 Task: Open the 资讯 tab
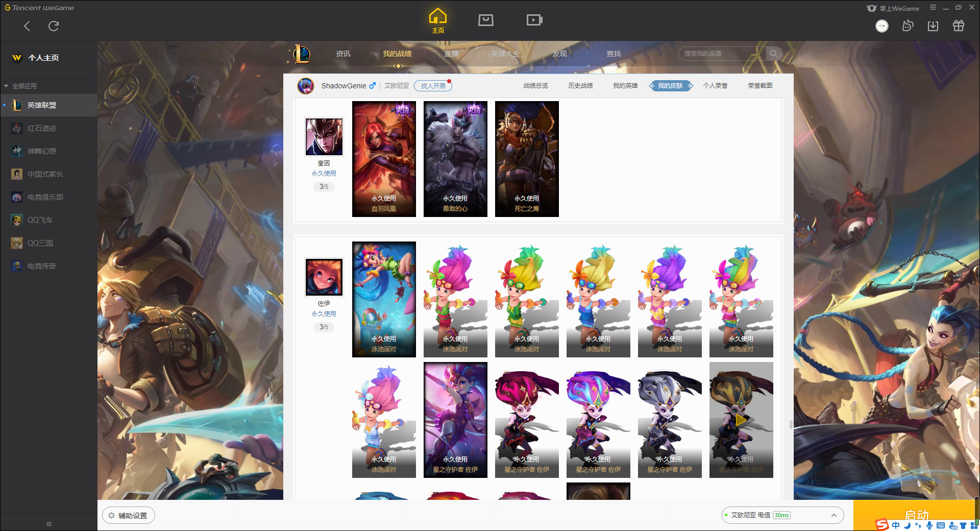click(343, 54)
